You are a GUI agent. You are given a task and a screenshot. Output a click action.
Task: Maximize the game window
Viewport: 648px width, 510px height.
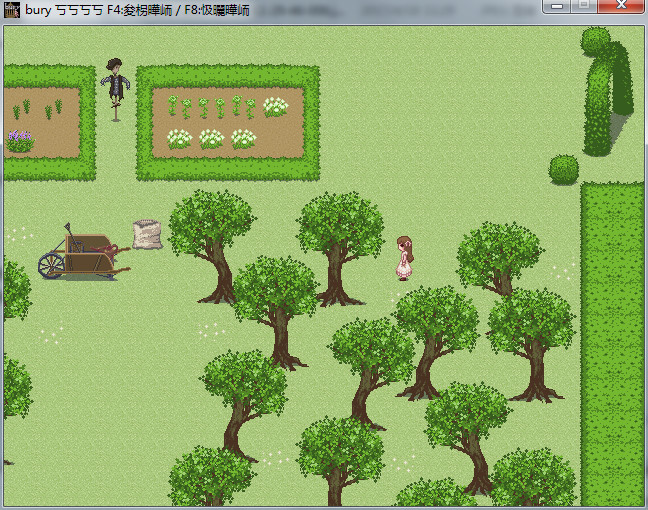(x=583, y=7)
